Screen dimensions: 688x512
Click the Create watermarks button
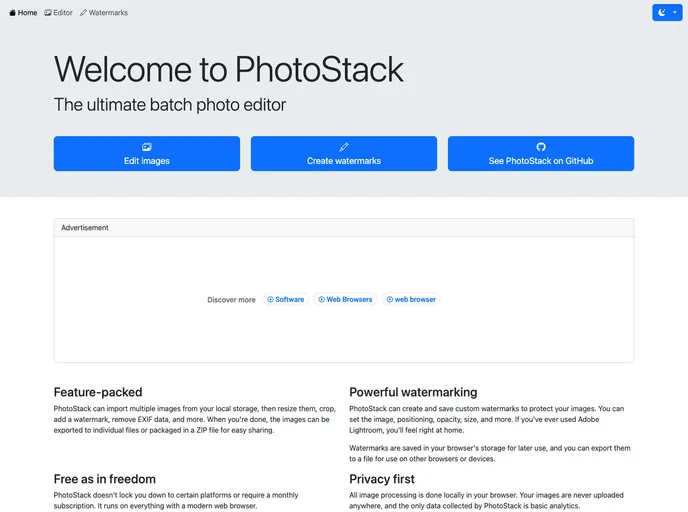coord(344,154)
